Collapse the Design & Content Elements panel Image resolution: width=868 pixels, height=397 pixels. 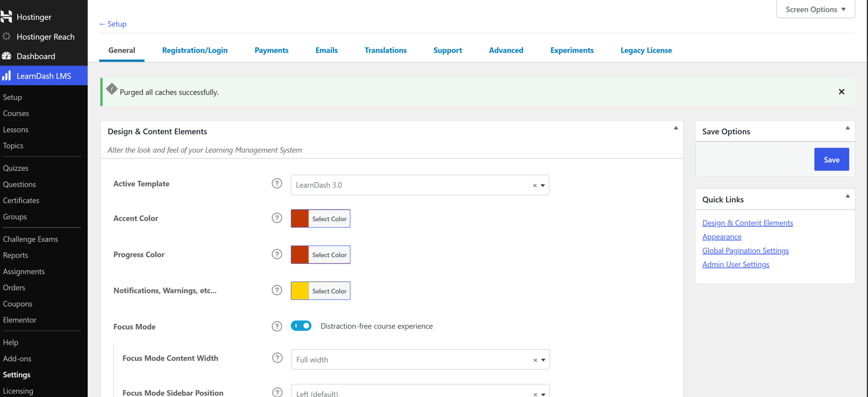click(676, 128)
